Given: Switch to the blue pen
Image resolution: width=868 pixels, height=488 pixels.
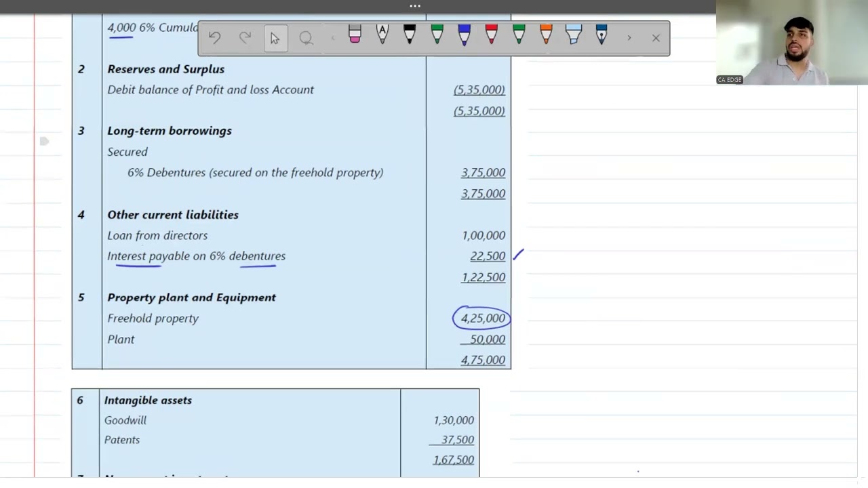Looking at the screenshot, I should click(x=464, y=35).
